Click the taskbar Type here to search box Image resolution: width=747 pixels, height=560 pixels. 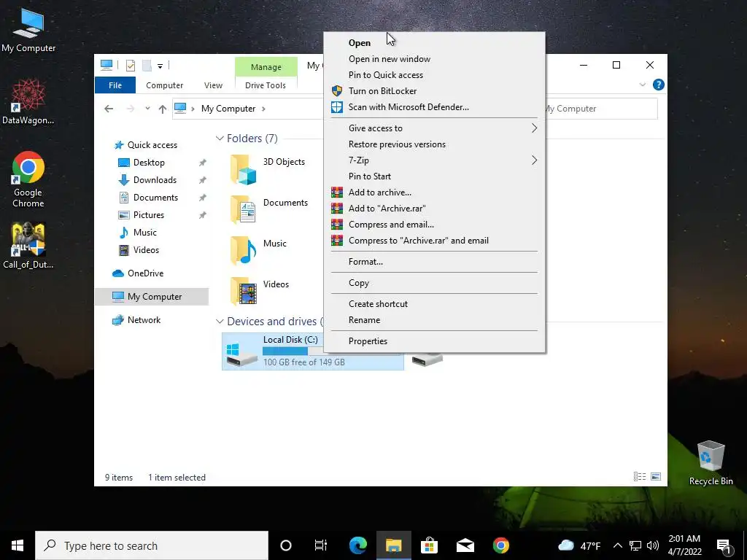coord(152,545)
